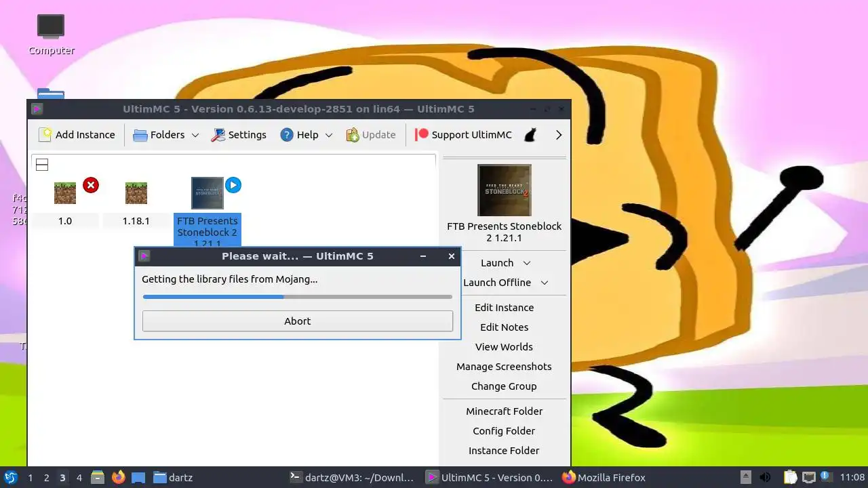This screenshot has width=868, height=488.
Task: Abort the library download
Action: (297, 321)
